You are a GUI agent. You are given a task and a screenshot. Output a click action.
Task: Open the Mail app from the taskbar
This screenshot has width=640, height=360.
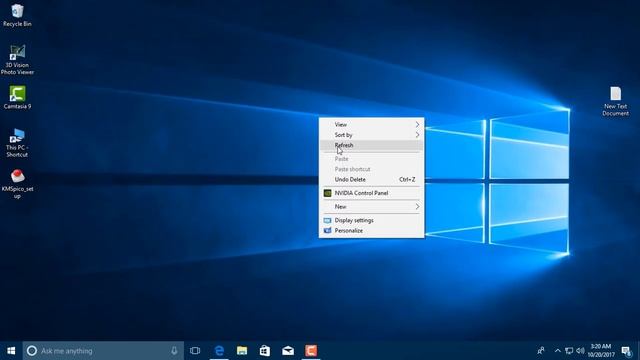288,351
